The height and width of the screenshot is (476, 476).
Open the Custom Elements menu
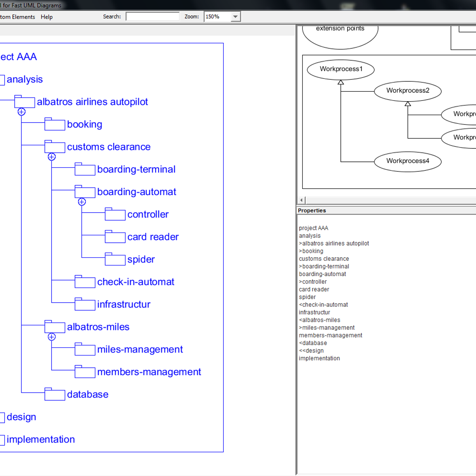(x=17, y=17)
